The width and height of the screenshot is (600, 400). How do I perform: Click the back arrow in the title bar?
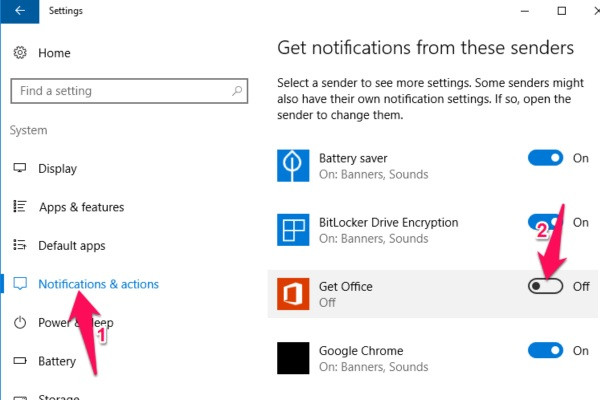click(20, 11)
